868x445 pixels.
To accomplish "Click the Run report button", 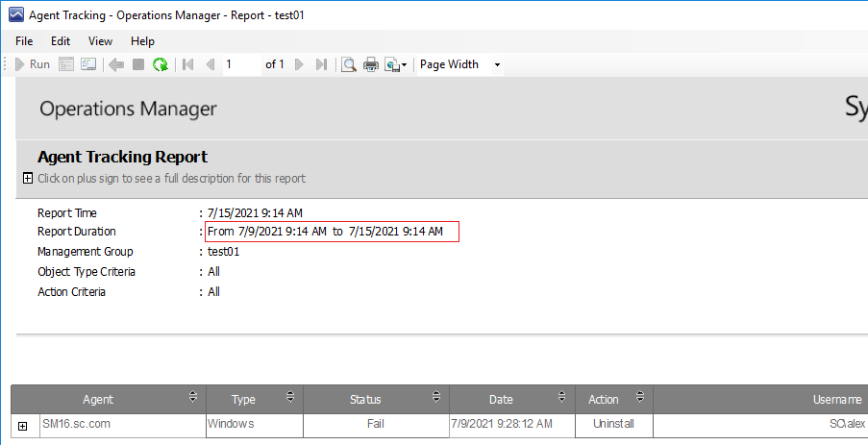I will [x=32, y=64].
